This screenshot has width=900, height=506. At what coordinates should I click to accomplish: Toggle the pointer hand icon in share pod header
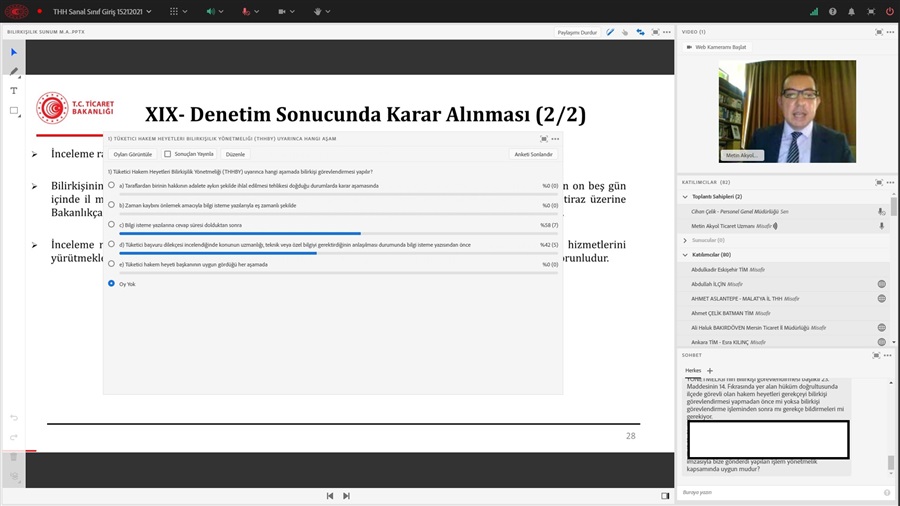(625, 32)
